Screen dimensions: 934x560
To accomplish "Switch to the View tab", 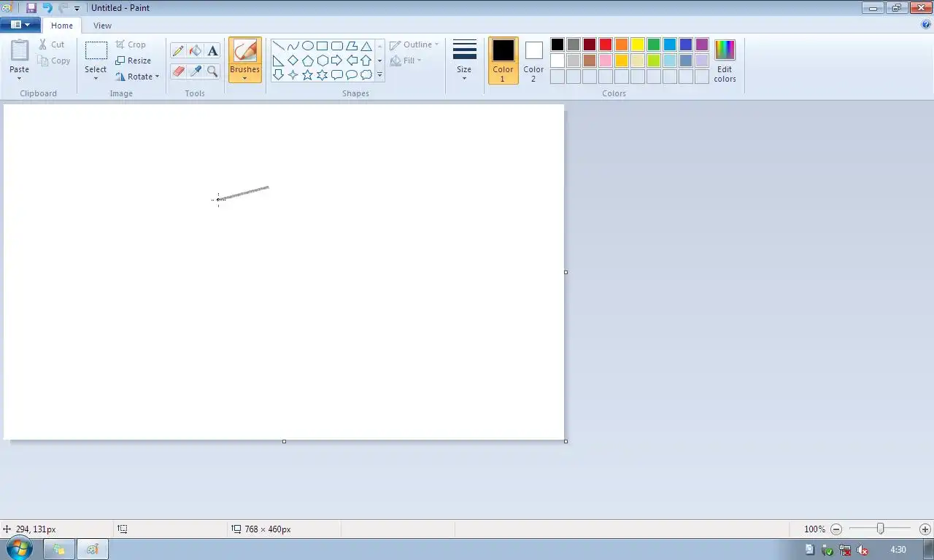I will (x=102, y=26).
